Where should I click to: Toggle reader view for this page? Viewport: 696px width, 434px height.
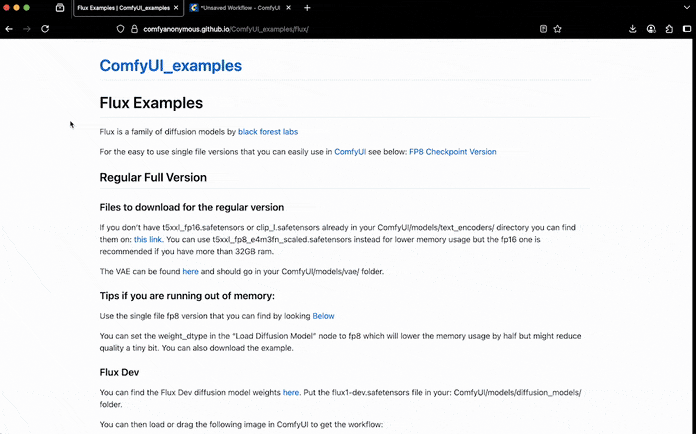point(543,29)
